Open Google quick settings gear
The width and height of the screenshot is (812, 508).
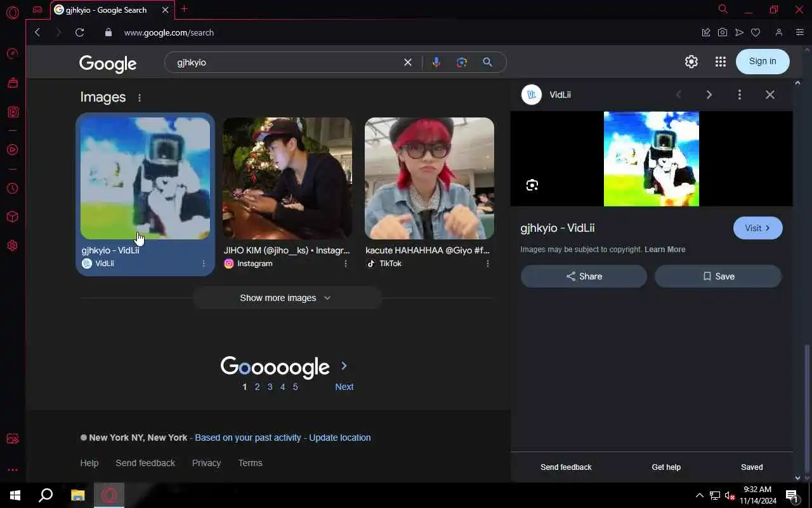coord(691,62)
